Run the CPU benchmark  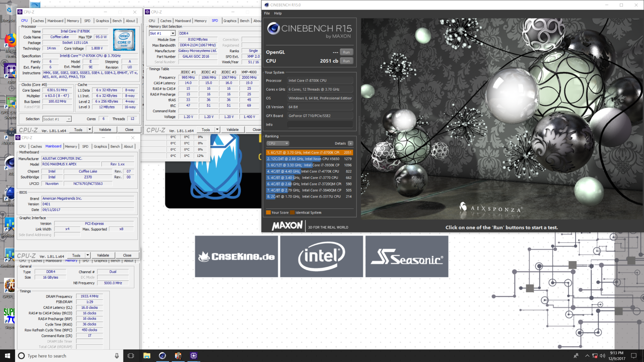[346, 61]
